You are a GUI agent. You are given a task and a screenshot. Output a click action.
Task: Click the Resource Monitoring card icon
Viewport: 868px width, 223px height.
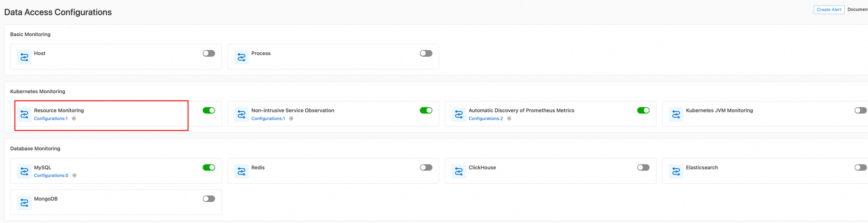(24, 114)
